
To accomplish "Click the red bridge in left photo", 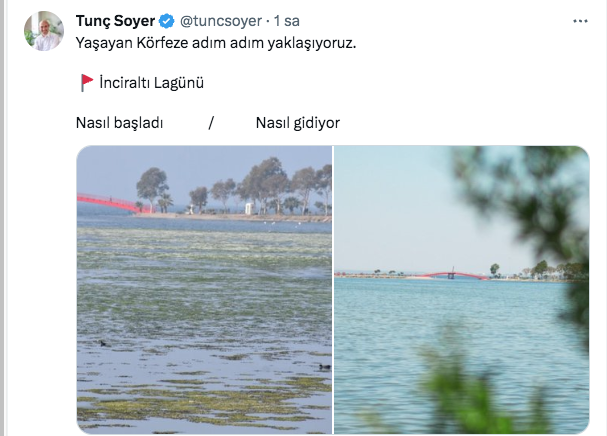I will [x=110, y=202].
